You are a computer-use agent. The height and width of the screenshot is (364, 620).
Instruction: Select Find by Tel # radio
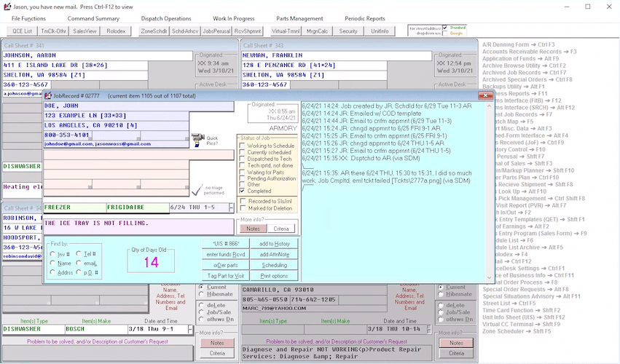79,254
